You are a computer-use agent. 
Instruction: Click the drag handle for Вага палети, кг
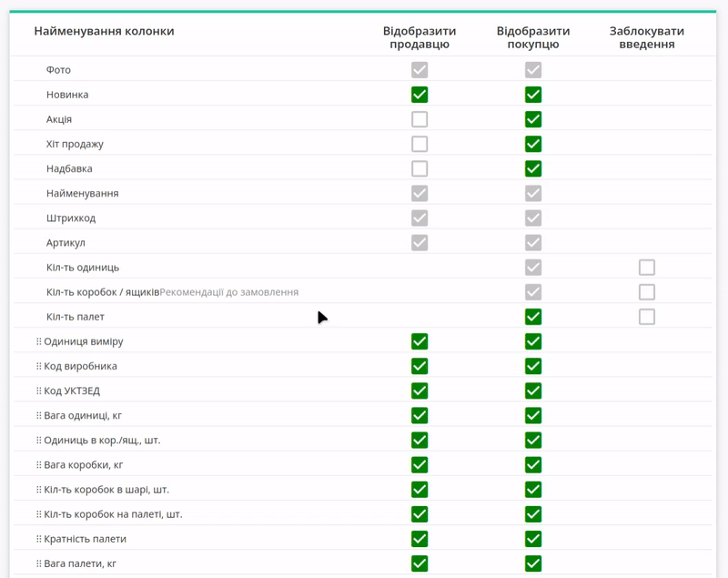pos(38,563)
